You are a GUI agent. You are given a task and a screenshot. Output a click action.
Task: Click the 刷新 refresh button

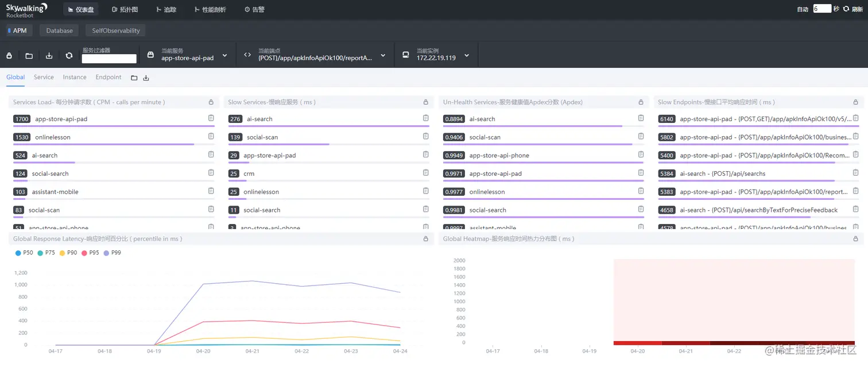click(x=852, y=9)
